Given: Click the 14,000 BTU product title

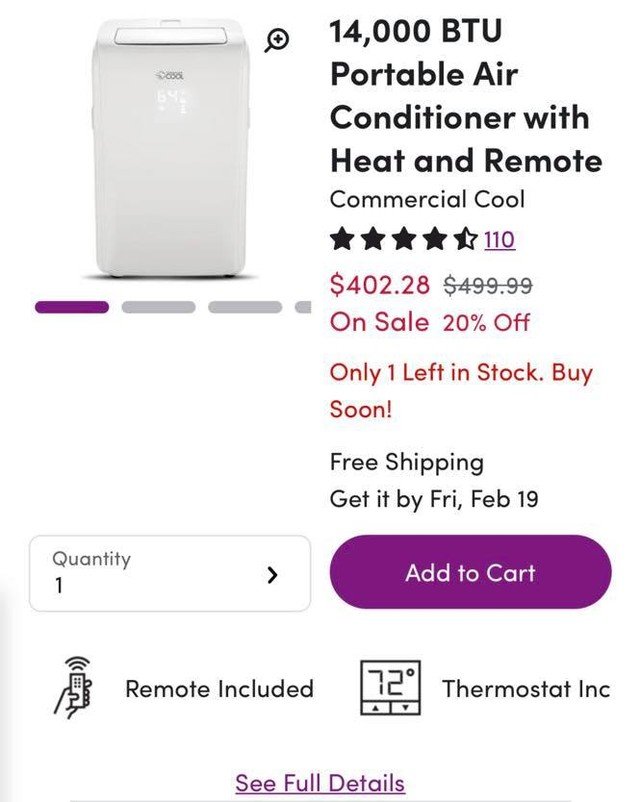Looking at the screenshot, I should click(x=466, y=95).
